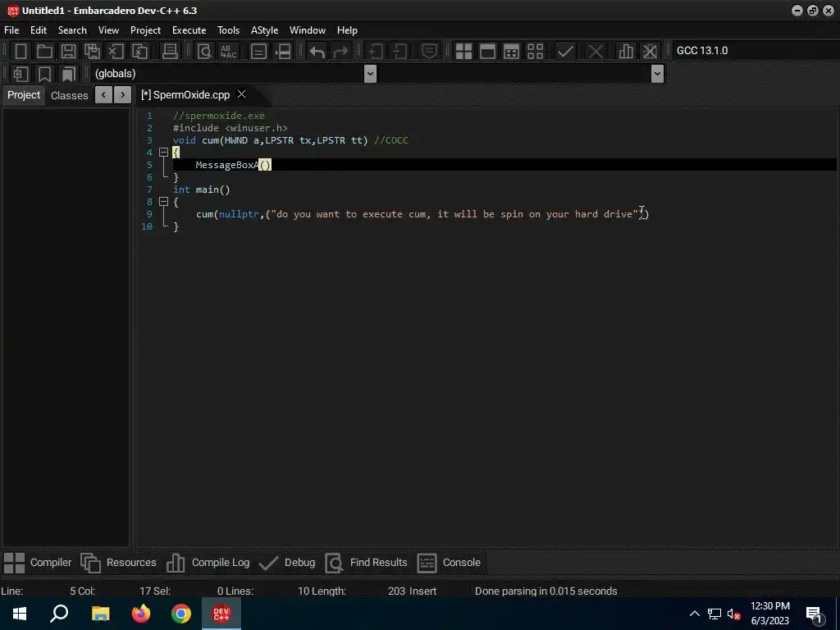840x630 pixels.
Task: Open the Execute menu
Action: pyautogui.click(x=189, y=30)
